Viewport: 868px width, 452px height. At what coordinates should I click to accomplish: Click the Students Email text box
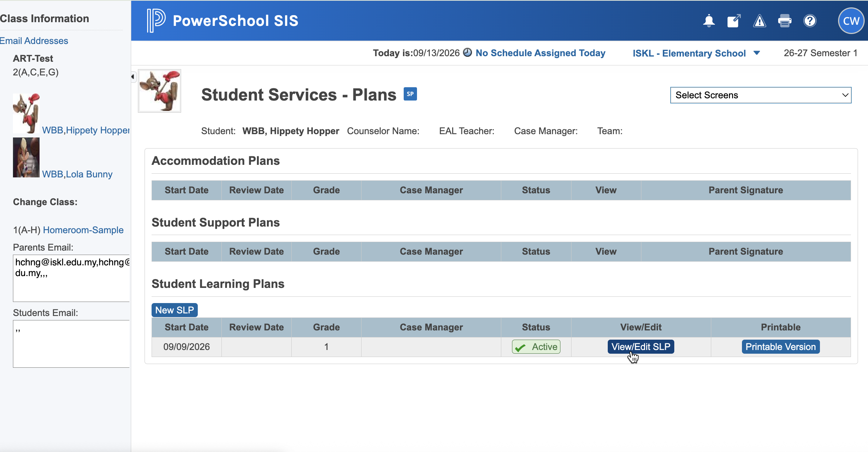click(71, 344)
